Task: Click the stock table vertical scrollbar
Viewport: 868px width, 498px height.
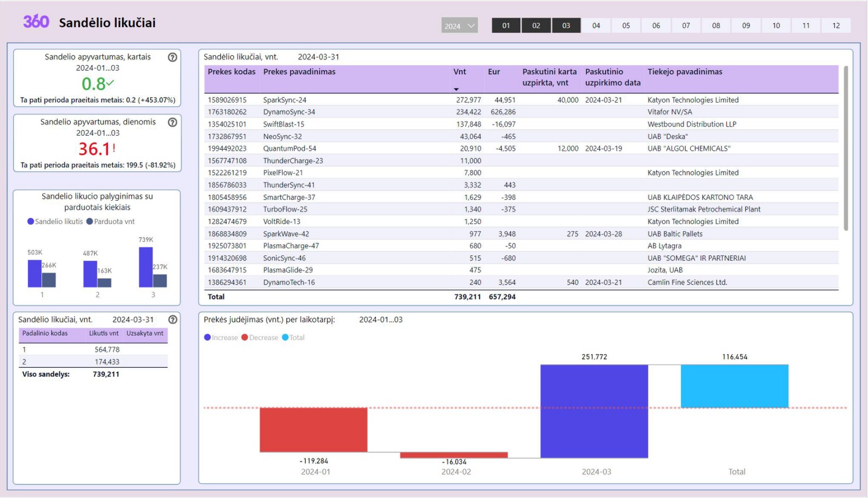Action: tap(846, 148)
